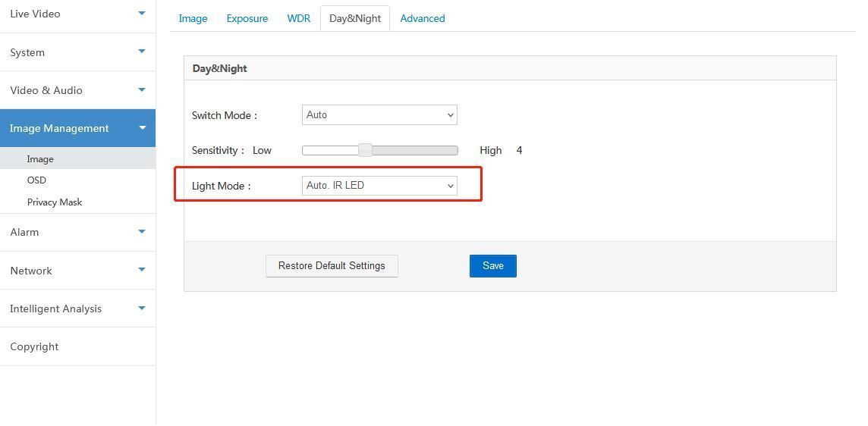
Task: Expand the Live Video menu arrow
Action: [141, 13]
